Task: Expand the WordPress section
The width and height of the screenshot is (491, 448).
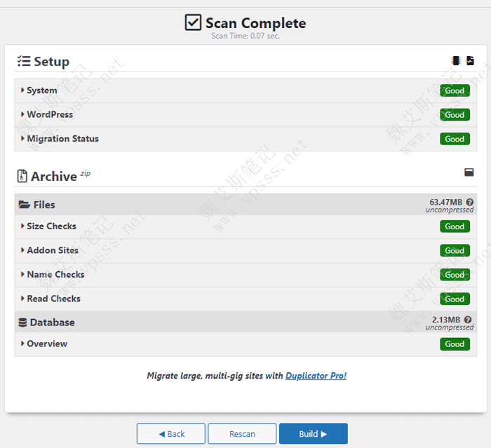Action: 49,114
